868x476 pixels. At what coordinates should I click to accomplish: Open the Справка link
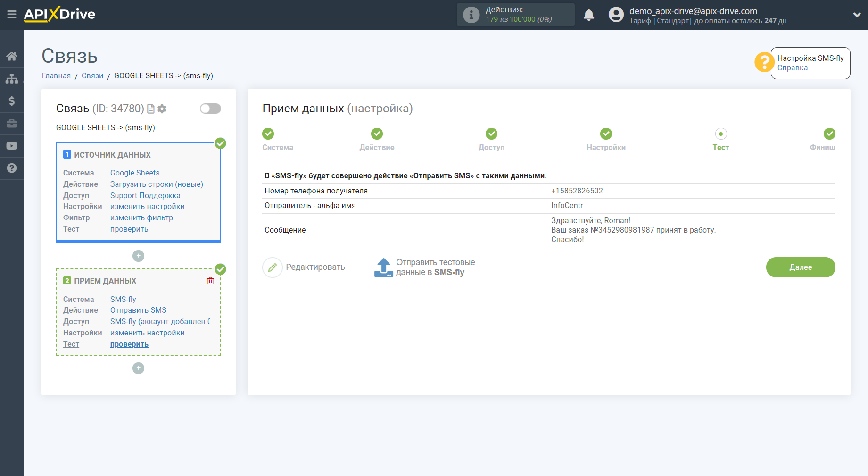[x=792, y=68]
